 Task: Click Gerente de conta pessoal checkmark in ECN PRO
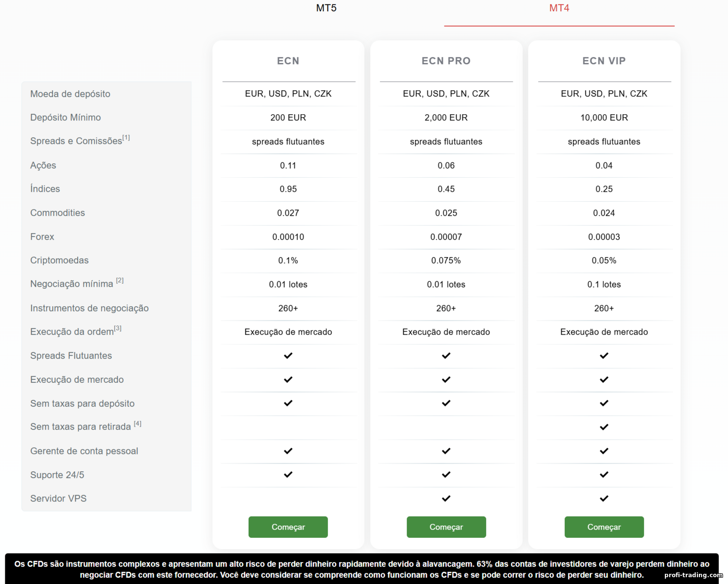[446, 451]
